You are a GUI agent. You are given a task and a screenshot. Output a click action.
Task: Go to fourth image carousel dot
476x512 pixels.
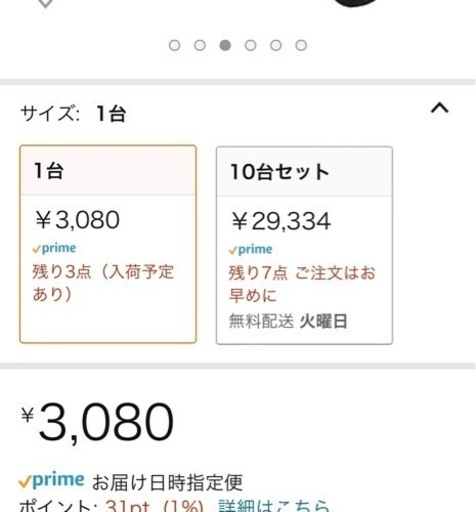tap(250, 45)
